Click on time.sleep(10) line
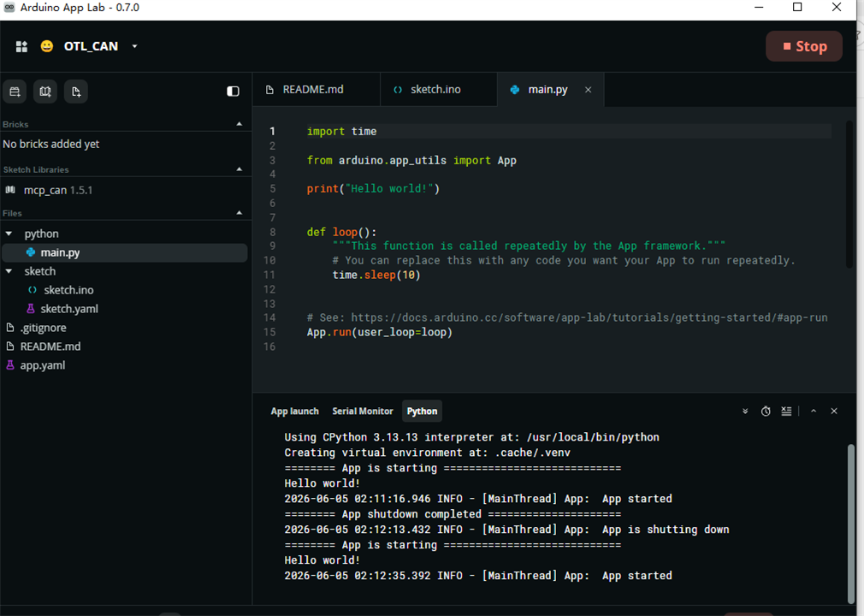Image resolution: width=864 pixels, height=616 pixels. (376, 275)
